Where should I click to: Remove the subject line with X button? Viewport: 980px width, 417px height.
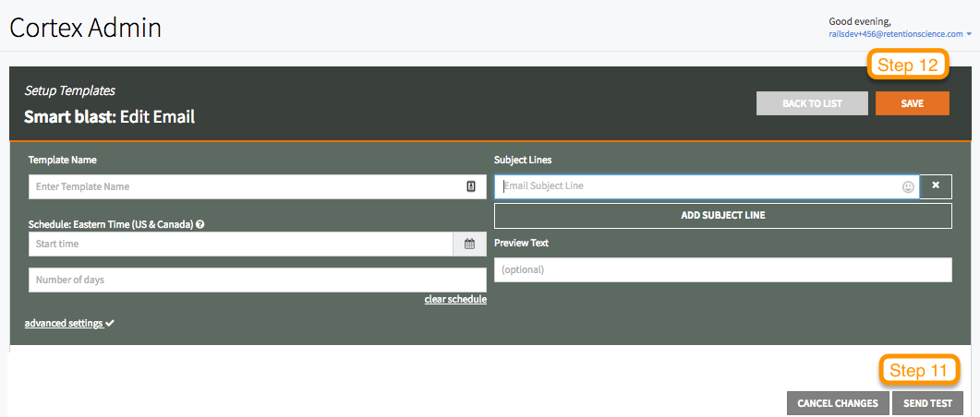[x=936, y=186]
